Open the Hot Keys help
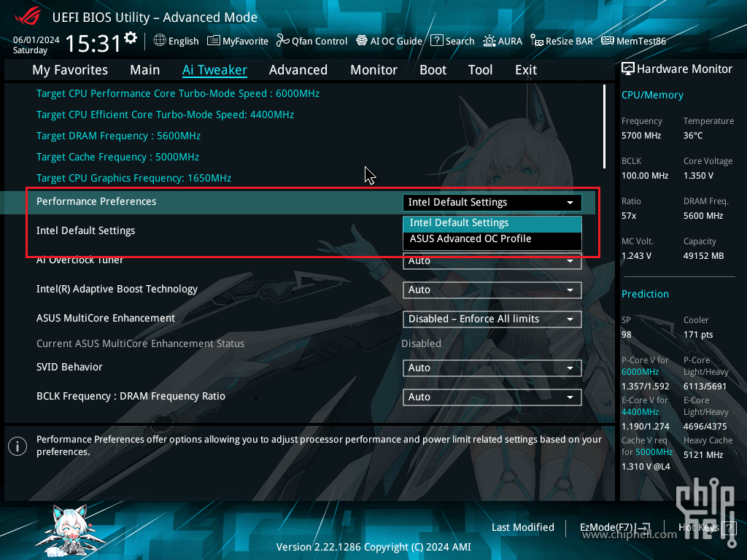 pos(707,527)
